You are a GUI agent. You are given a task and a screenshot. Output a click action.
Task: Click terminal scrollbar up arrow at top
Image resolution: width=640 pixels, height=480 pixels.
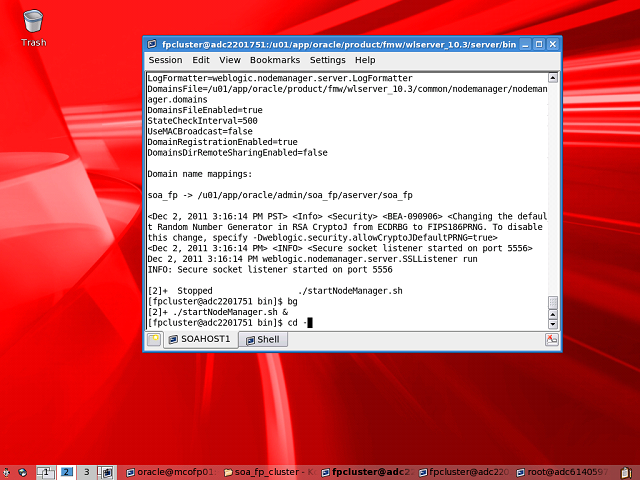[x=553, y=78]
